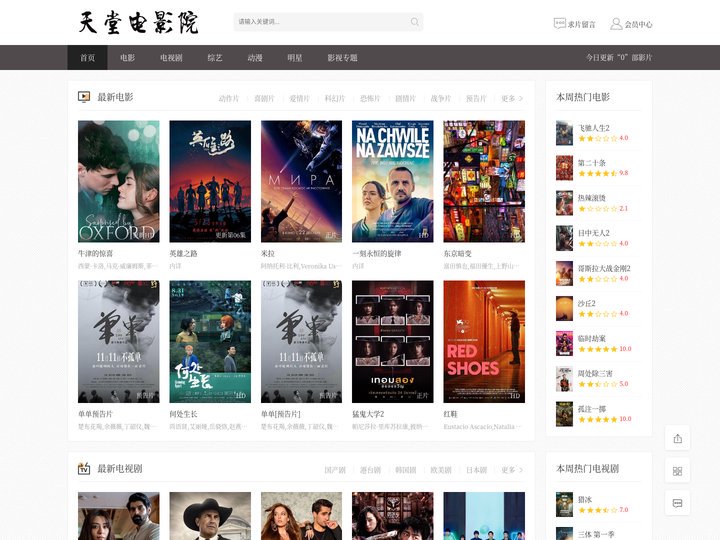The width and height of the screenshot is (720, 540).
Task: Open the 综艺 nav tab
Action: [214, 57]
